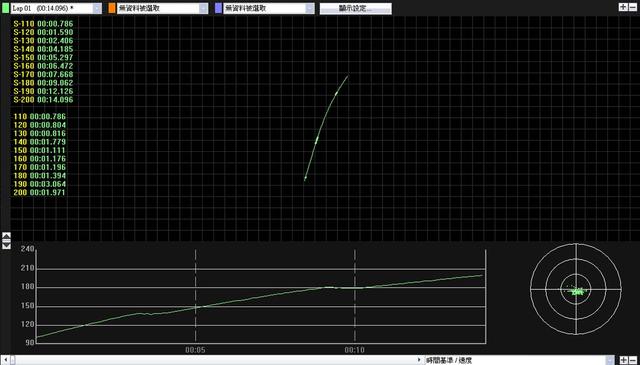Click the 00:05 marker on the speed graph
The width and height of the screenshot is (640, 365).
(x=195, y=350)
